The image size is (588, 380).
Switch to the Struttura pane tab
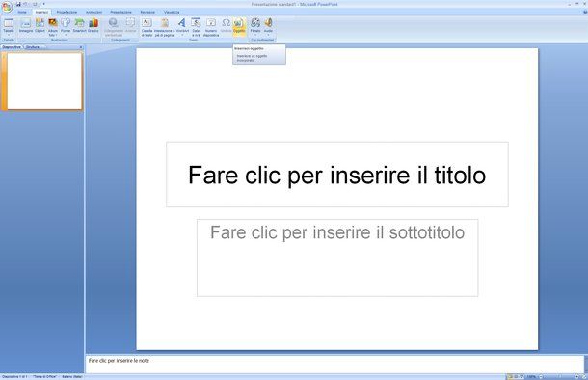33,47
